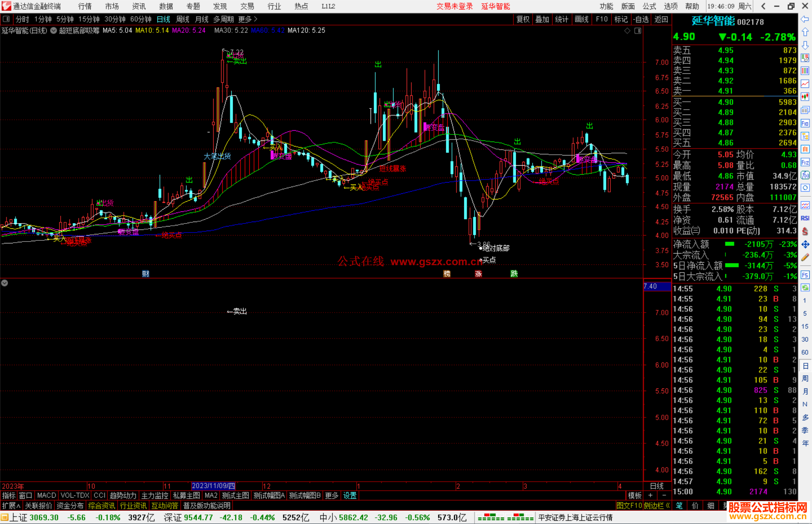Click the F10 icon in right sidebar
The height and width of the screenshot is (524, 812).
pyautogui.click(x=805, y=123)
